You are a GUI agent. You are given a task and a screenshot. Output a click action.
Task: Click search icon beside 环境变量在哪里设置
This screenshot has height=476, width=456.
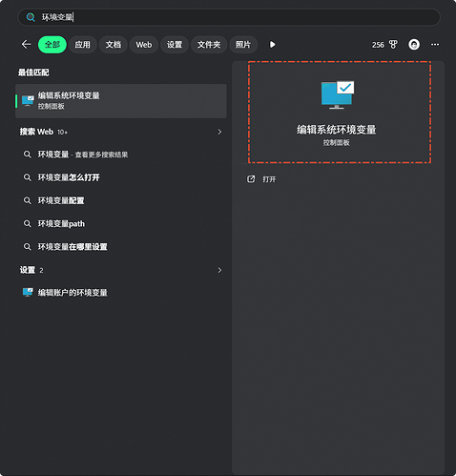28,247
